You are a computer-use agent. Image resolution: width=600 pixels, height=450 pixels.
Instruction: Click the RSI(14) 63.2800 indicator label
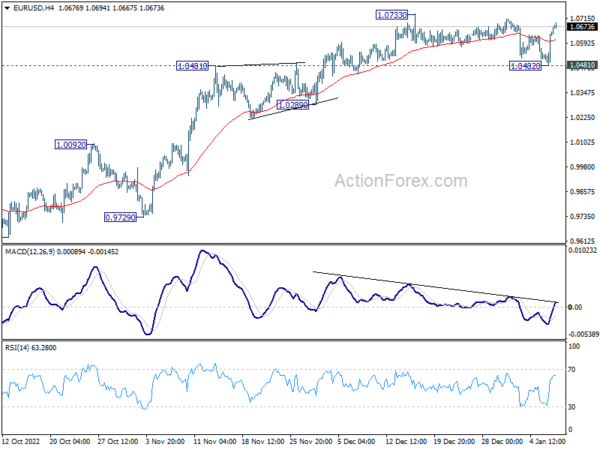click(x=31, y=348)
